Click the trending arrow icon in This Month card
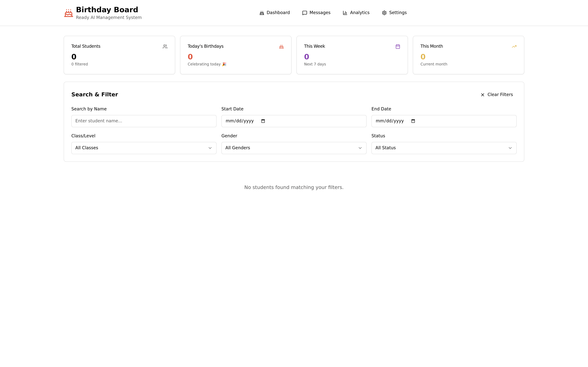Image resolution: width=588 pixels, height=367 pixels. [x=514, y=46]
